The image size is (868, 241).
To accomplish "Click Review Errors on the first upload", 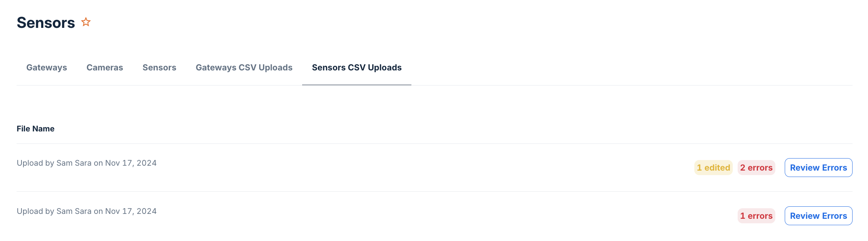I will click(818, 167).
